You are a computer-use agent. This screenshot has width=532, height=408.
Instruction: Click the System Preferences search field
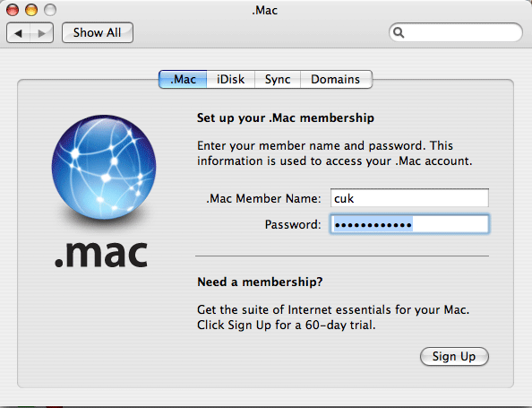pos(456,32)
